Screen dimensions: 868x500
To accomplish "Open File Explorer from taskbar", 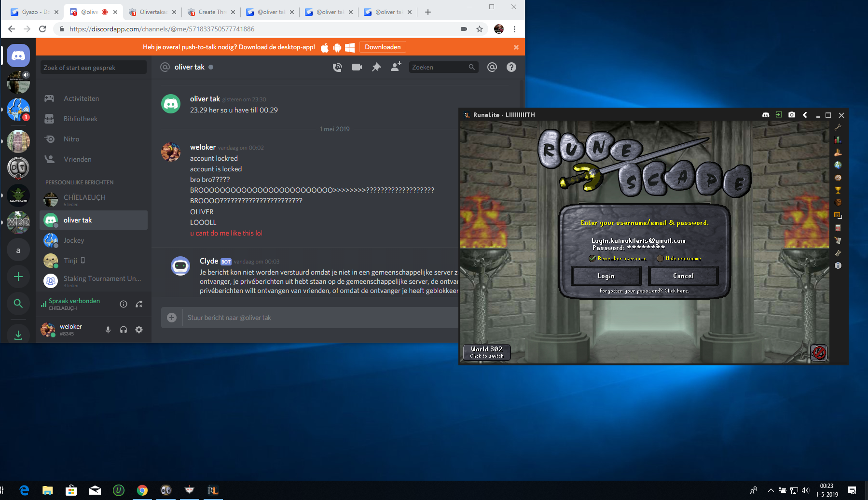I will (x=47, y=490).
